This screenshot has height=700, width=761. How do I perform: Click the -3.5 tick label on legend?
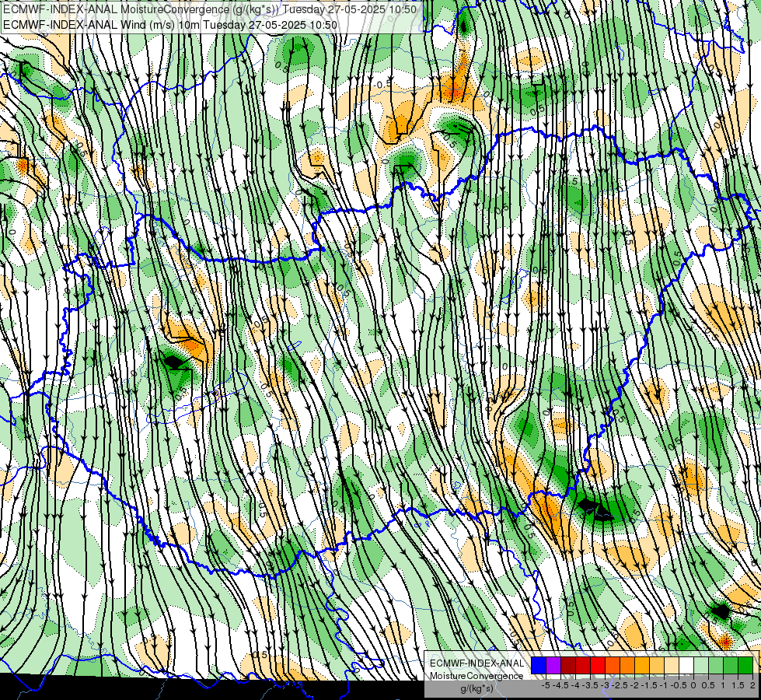pyautogui.click(x=590, y=685)
